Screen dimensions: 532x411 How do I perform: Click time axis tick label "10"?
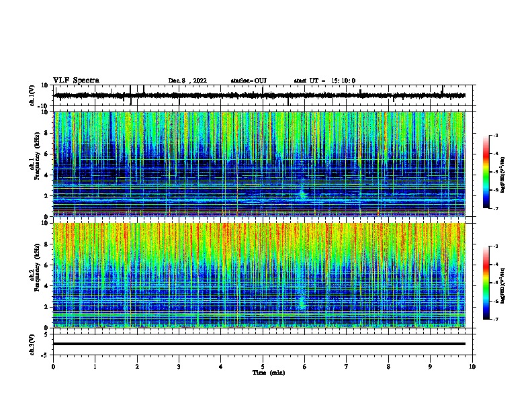click(x=472, y=367)
